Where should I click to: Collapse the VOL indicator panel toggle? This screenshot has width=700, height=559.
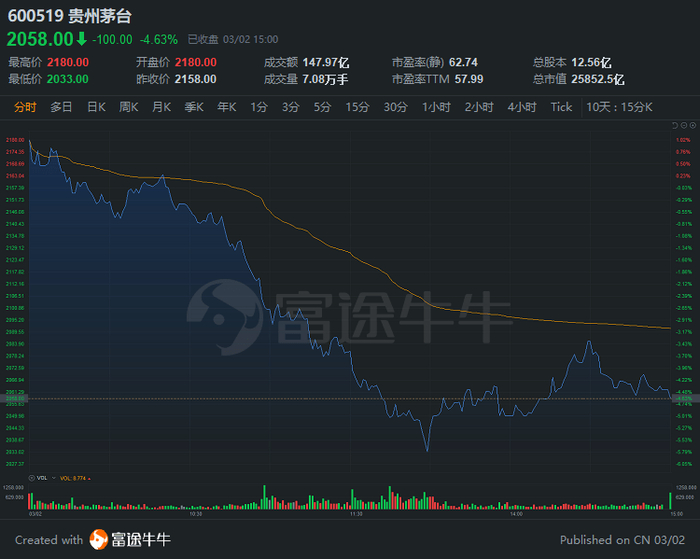32,478
